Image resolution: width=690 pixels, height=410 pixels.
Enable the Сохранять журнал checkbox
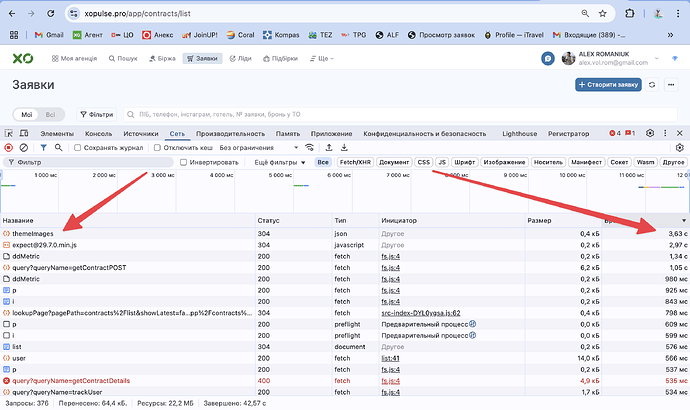77,148
